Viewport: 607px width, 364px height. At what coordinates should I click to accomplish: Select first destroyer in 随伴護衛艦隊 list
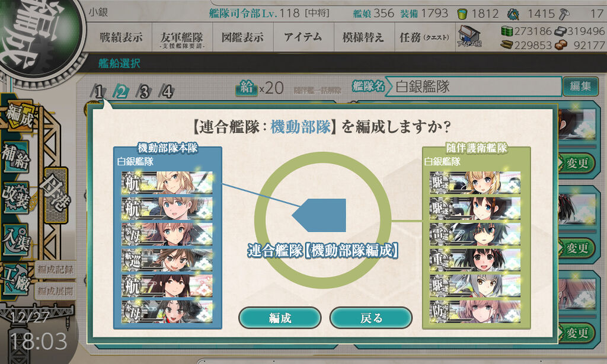point(475,183)
